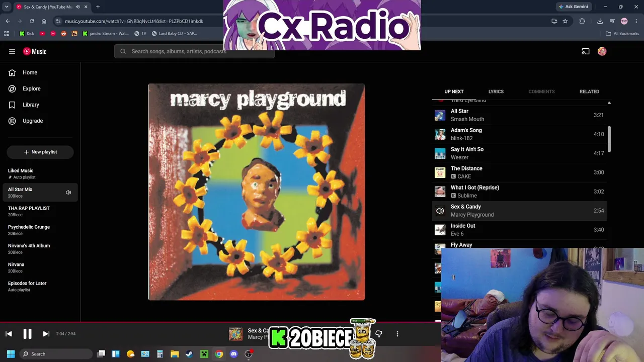Click the Sex & Candy queue speaker icon
The height and width of the screenshot is (362, 644).
[440, 211]
